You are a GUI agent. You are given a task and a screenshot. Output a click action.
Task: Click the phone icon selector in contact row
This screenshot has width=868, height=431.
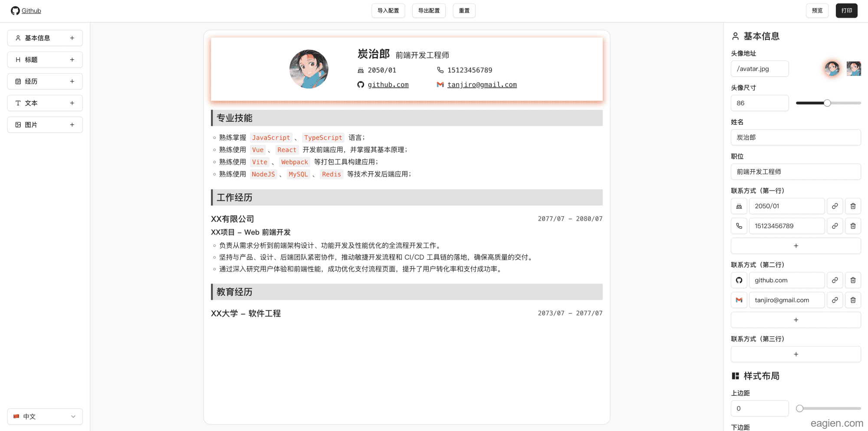[x=739, y=226]
